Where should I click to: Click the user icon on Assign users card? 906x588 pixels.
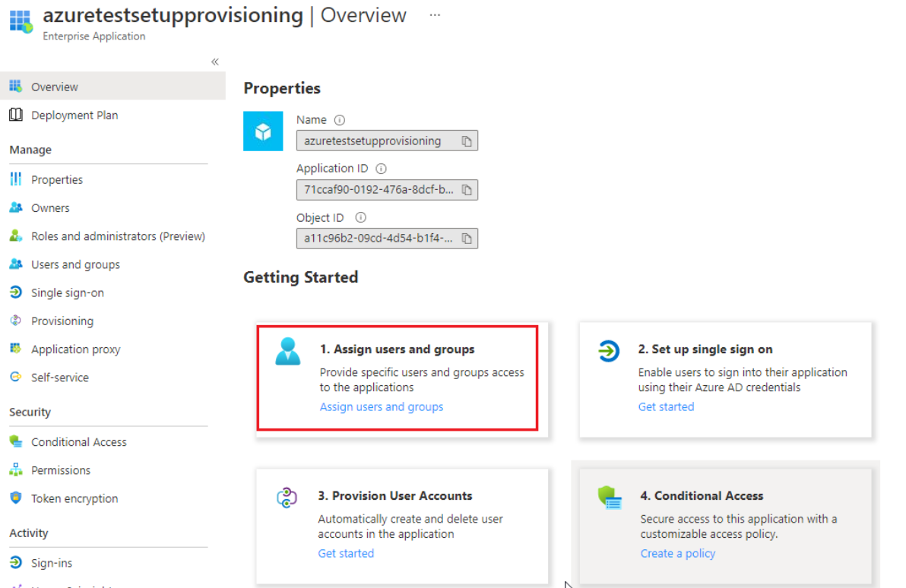288,351
